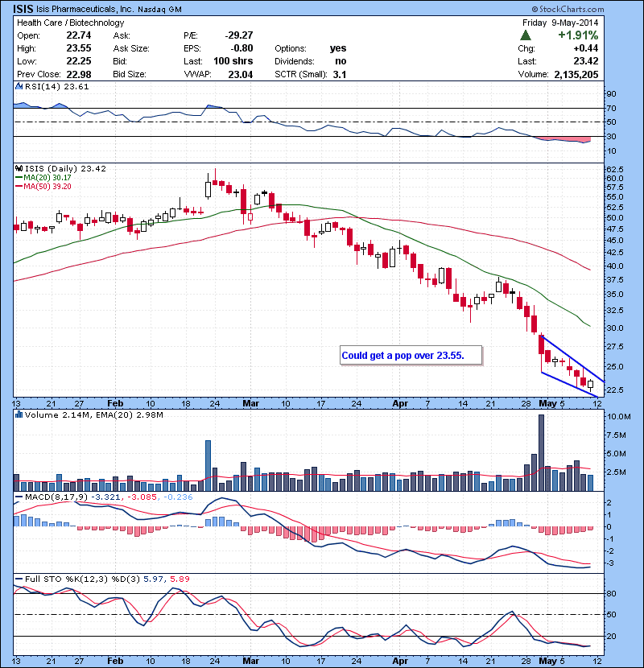Click the MA(20) 30.17 legend label
Viewport: 644px width, 668px height.
[47, 178]
